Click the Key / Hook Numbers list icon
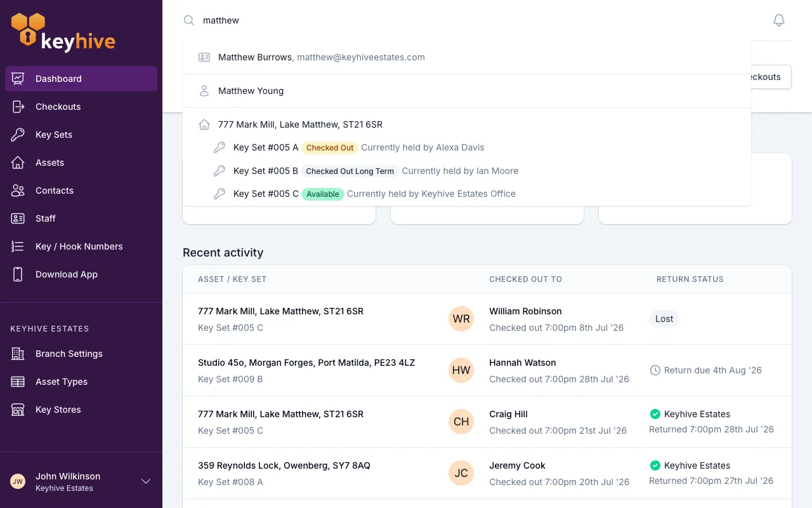Viewport: 812px width, 508px height. pos(18,246)
